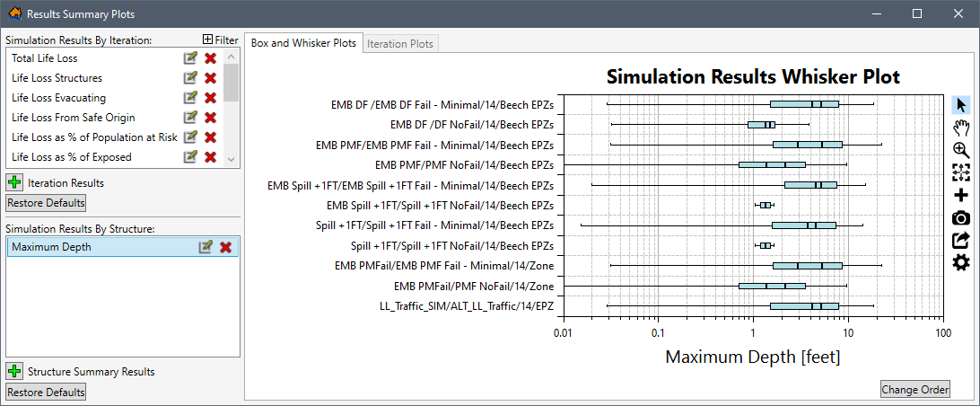Switch to Box and Whisker Plots tab

pos(303,43)
